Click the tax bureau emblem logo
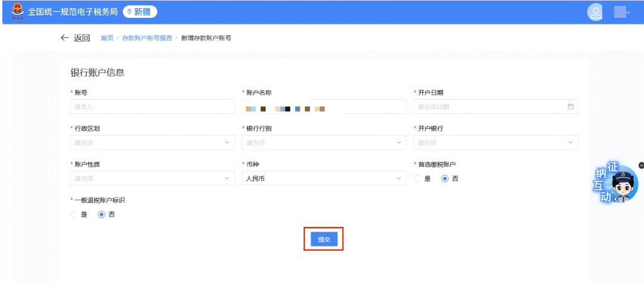 tap(18, 11)
